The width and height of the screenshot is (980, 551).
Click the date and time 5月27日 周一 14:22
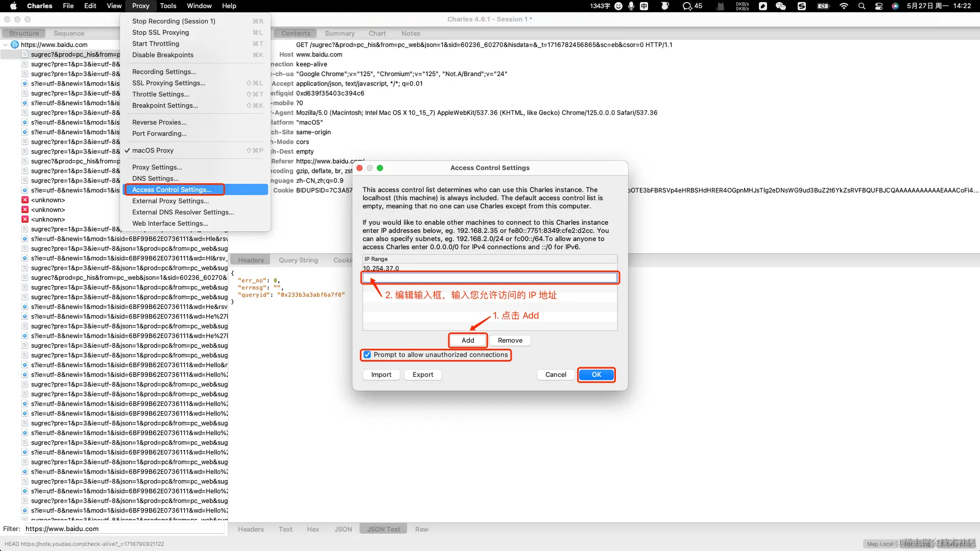coord(939,6)
